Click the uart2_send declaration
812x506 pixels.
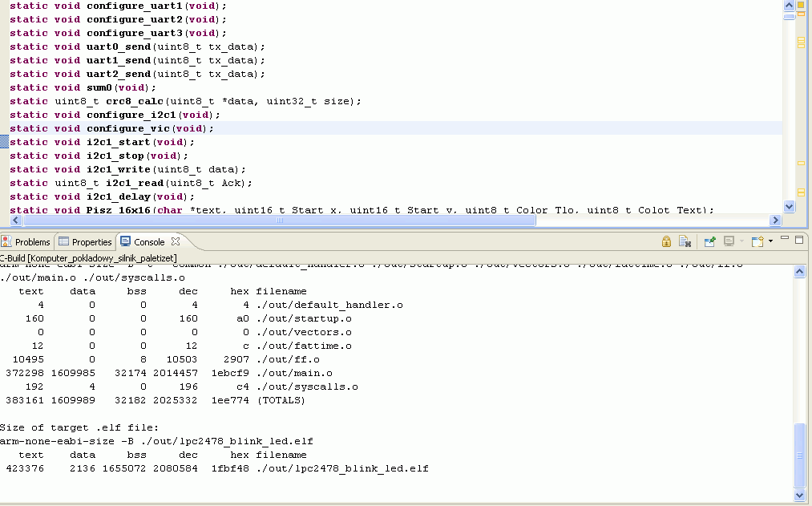137,74
